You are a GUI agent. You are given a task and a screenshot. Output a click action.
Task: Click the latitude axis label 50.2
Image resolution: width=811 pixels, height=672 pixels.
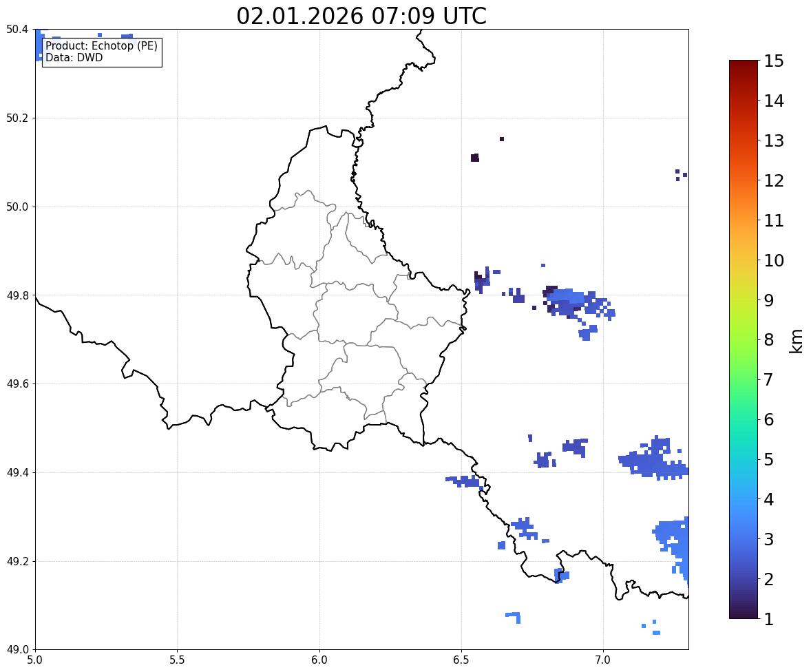17,118
